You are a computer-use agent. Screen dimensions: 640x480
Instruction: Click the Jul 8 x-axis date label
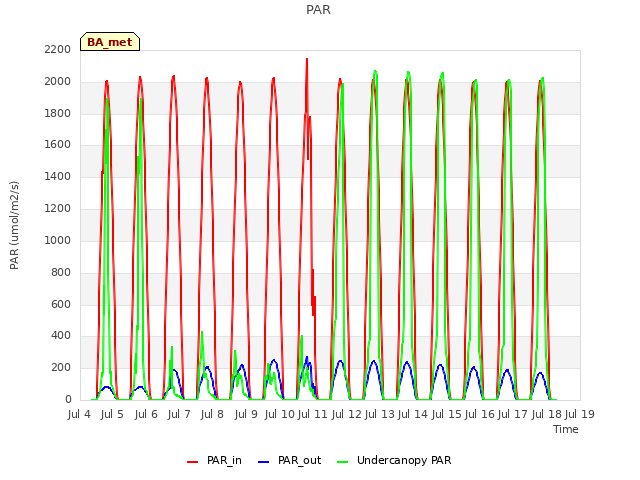(x=212, y=414)
